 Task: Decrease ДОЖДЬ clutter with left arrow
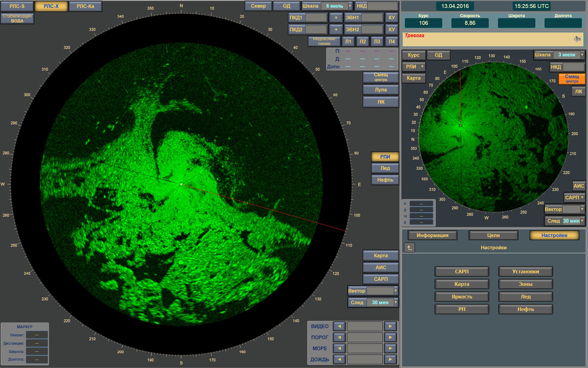(x=339, y=360)
